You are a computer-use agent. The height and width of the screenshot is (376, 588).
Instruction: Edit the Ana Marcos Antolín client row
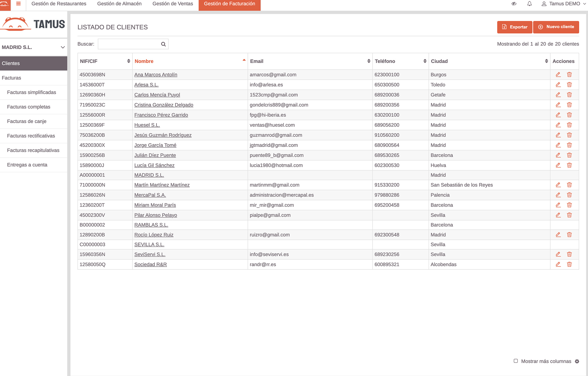pos(558,75)
